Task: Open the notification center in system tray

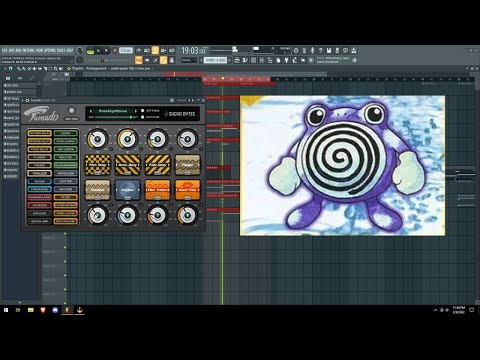Action: [x=471, y=310]
